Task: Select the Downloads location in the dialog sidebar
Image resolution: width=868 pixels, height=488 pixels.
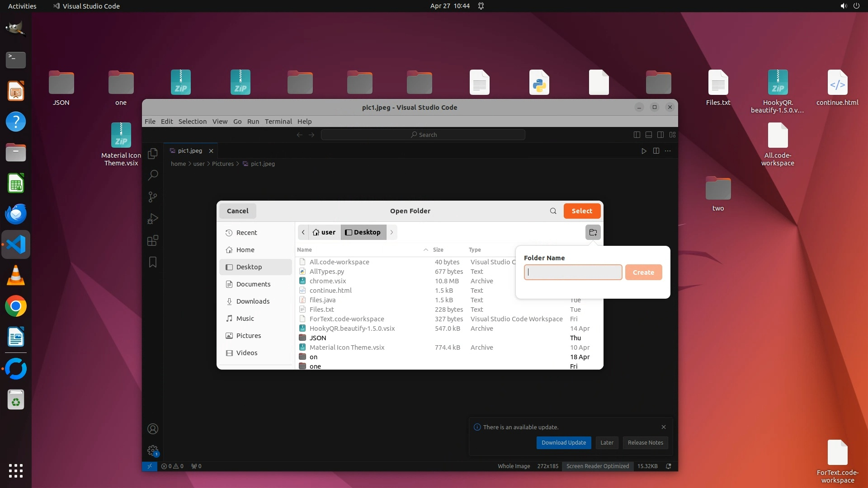Action: pyautogui.click(x=252, y=301)
